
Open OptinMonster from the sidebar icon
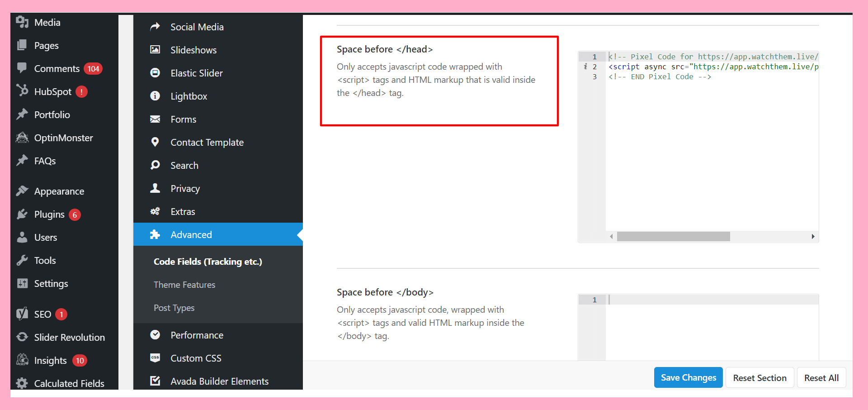pyautogui.click(x=22, y=138)
